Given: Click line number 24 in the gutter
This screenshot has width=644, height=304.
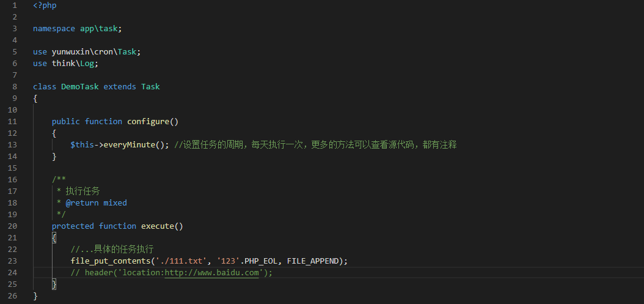Looking at the screenshot, I should point(12,273).
